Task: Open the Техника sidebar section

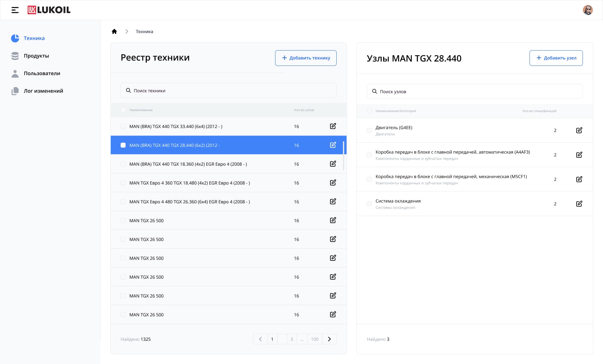Action: (34, 38)
